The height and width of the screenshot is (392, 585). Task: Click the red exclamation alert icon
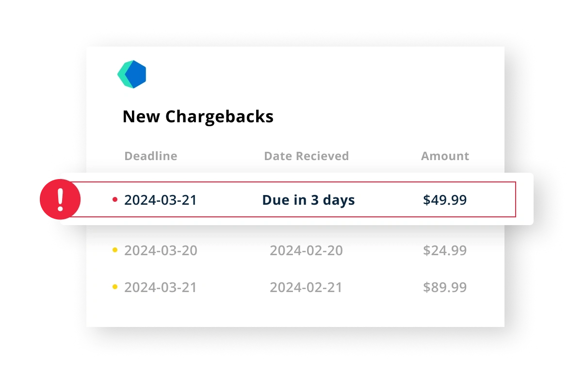click(x=60, y=199)
